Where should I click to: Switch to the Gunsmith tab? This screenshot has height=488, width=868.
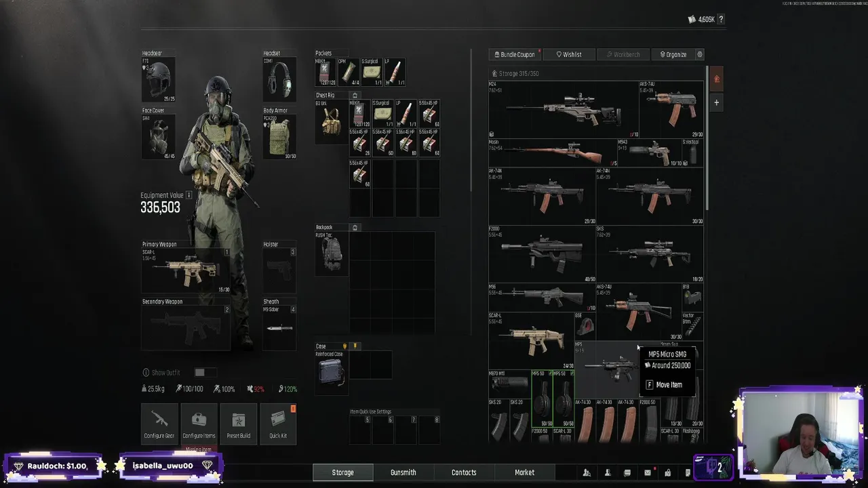point(403,472)
